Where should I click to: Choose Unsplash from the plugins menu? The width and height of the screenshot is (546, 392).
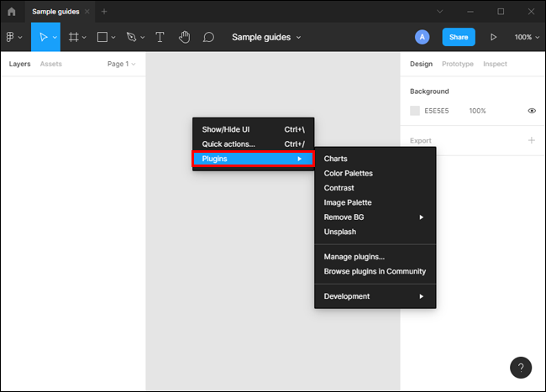point(339,232)
